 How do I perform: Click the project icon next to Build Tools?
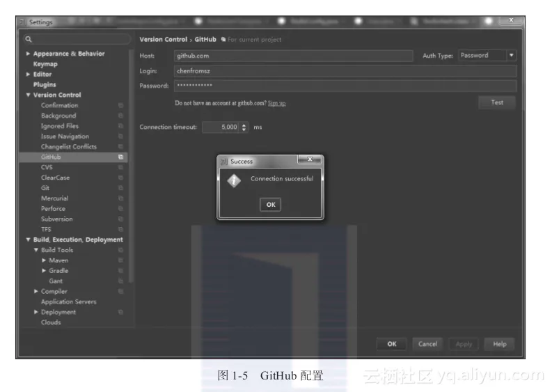pyautogui.click(x=120, y=250)
